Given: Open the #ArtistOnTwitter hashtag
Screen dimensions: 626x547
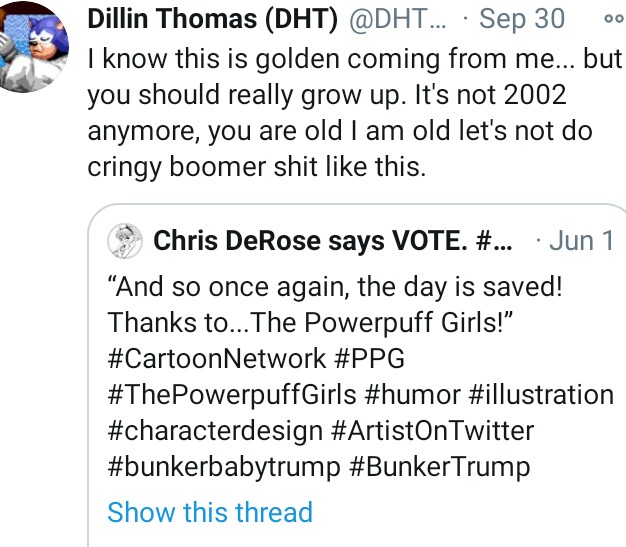Looking at the screenshot, I should [x=432, y=430].
